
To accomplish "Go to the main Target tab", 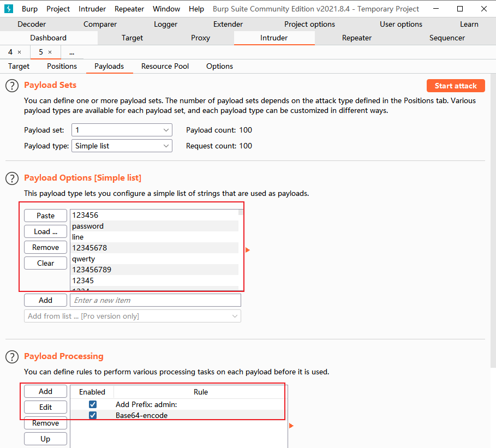I will pos(132,38).
